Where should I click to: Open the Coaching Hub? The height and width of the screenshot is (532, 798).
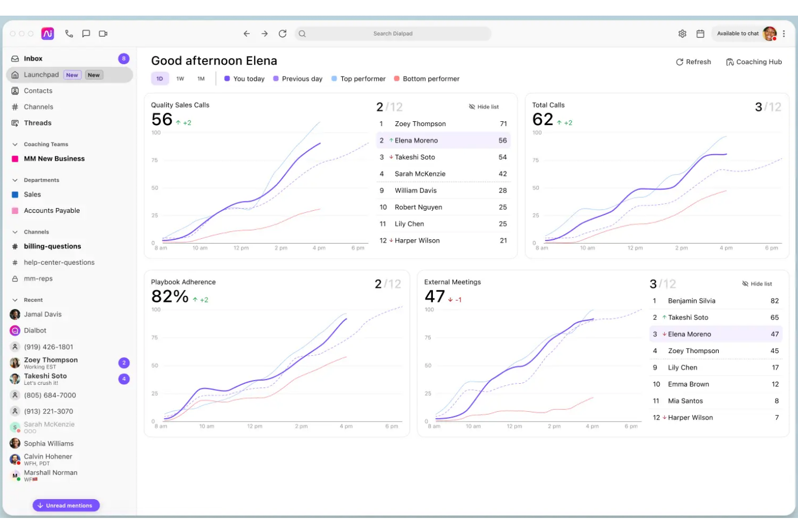coord(754,61)
